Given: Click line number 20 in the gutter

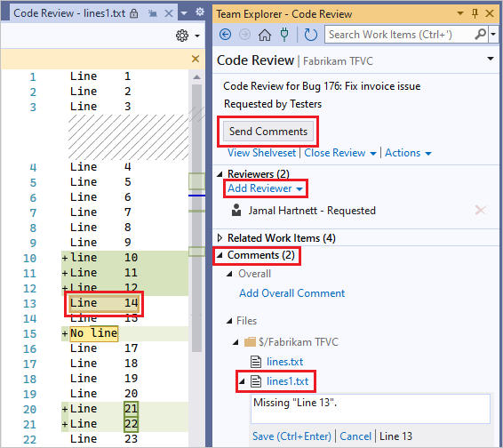Looking at the screenshot, I should [29, 409].
